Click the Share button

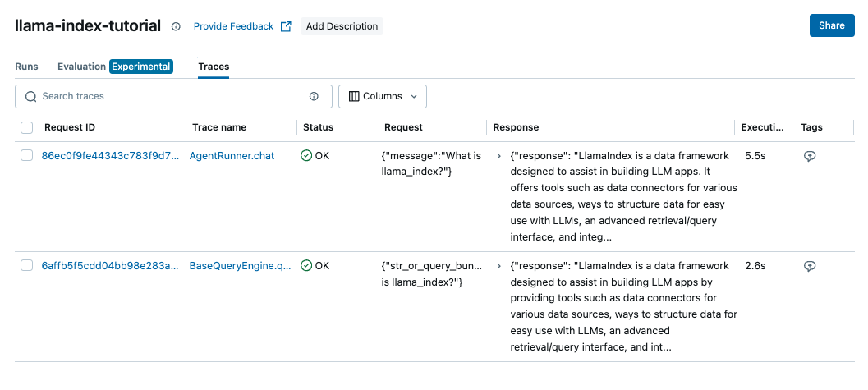[831, 25]
